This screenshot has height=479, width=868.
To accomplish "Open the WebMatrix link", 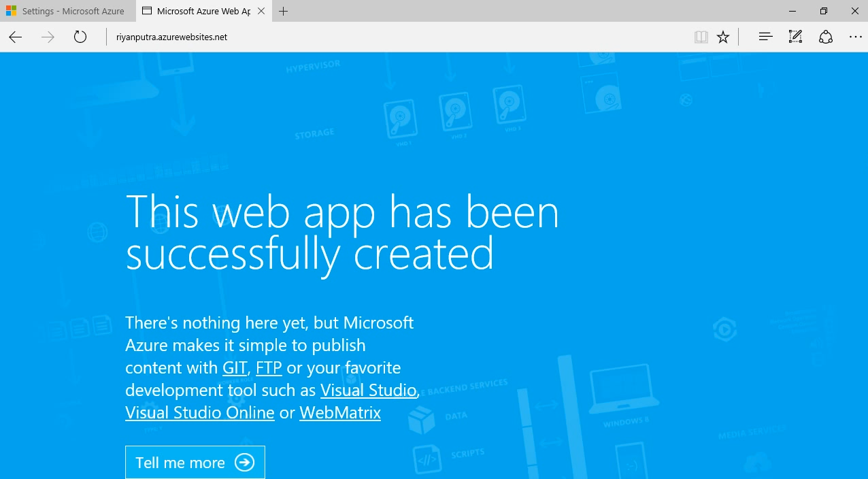I will [x=340, y=413].
